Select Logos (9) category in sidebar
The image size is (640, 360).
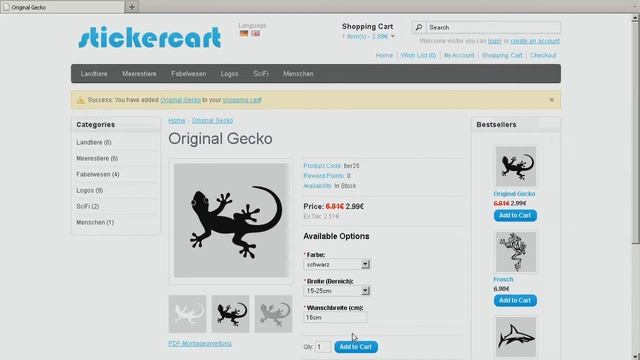90,190
